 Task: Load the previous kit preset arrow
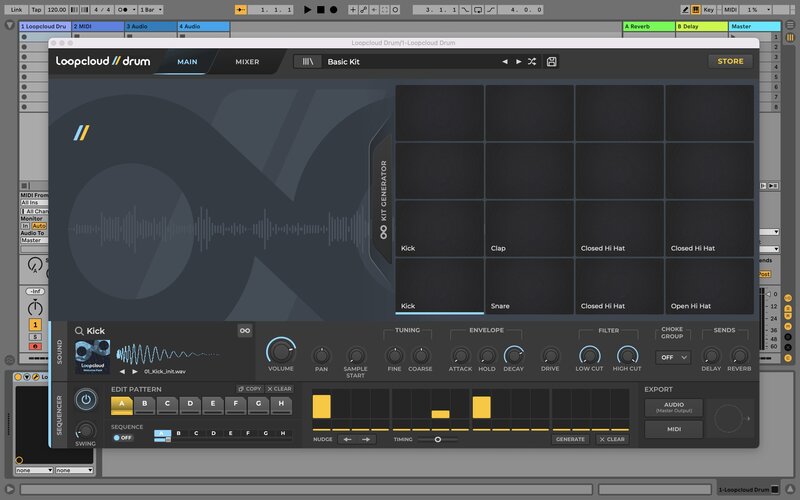[x=505, y=62]
